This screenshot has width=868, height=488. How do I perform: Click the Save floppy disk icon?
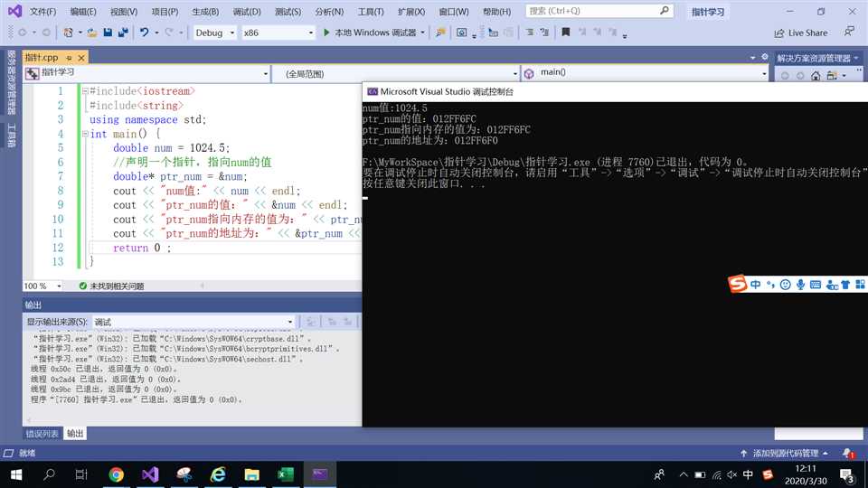point(108,33)
